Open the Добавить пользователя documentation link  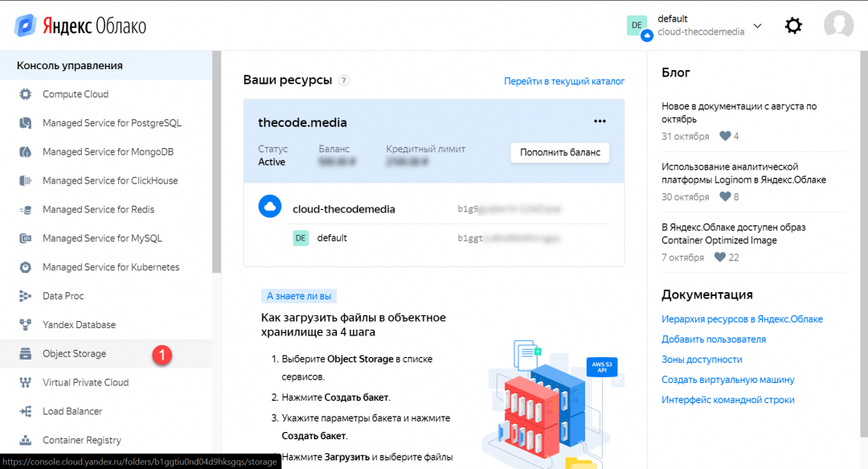pos(714,339)
